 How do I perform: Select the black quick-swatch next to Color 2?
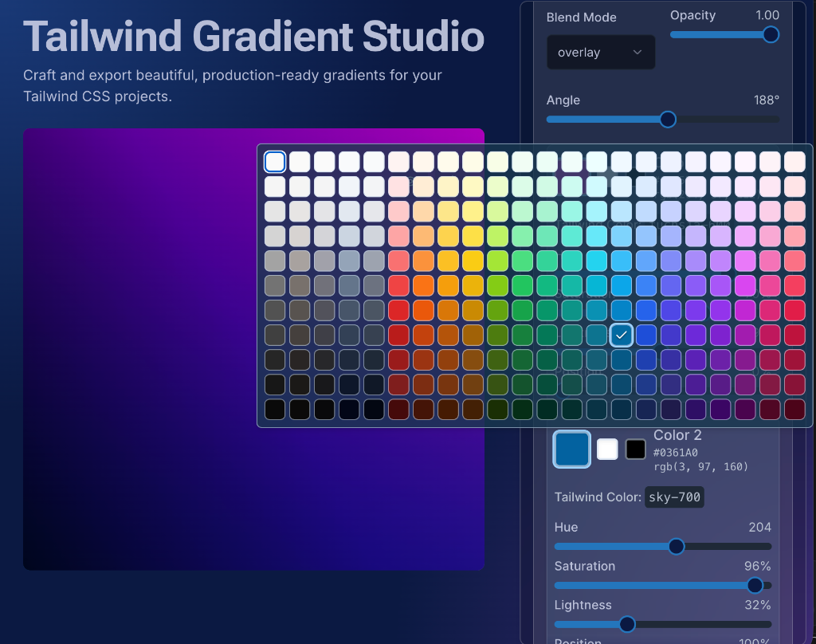tap(635, 449)
